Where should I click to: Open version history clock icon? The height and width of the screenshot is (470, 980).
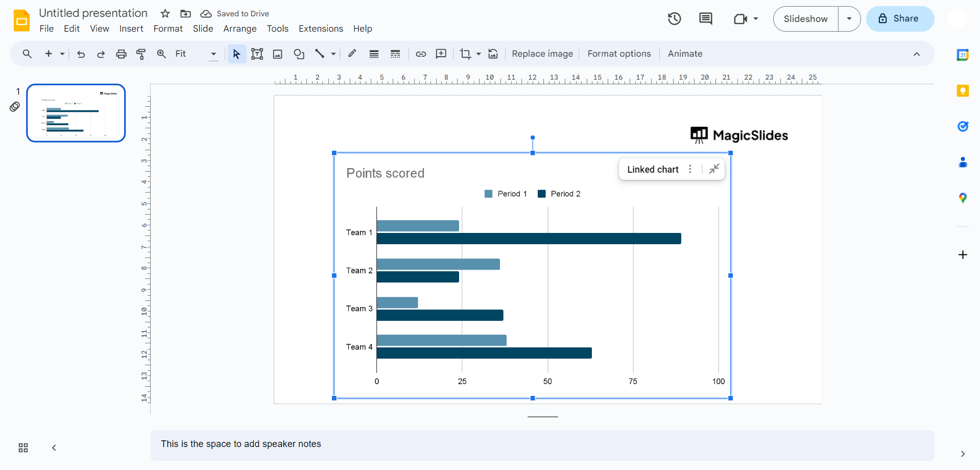click(675, 19)
